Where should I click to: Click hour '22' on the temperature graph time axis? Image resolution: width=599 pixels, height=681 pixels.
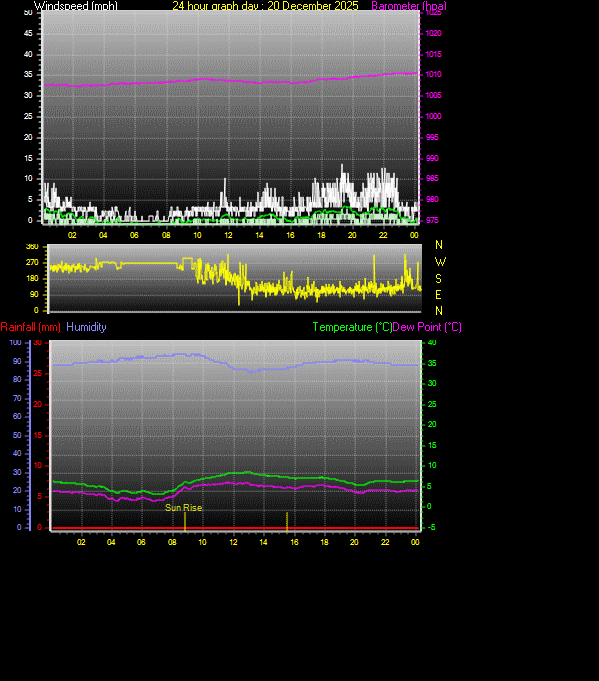pos(385,542)
